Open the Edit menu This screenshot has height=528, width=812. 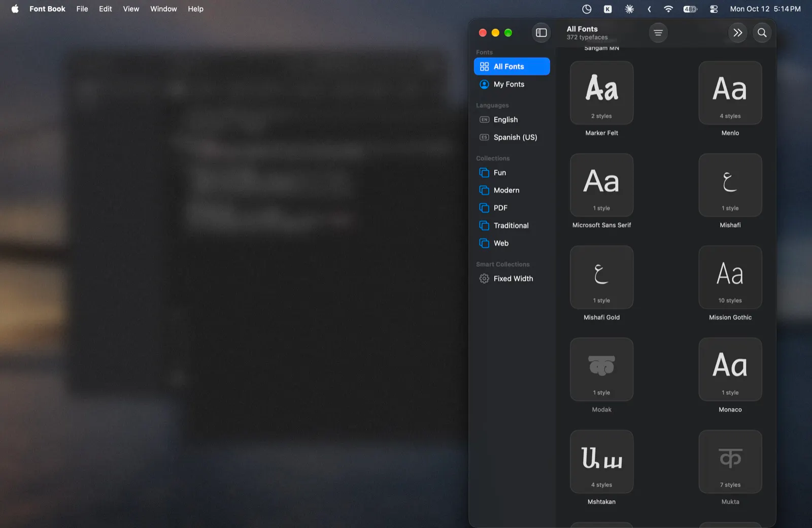point(106,9)
